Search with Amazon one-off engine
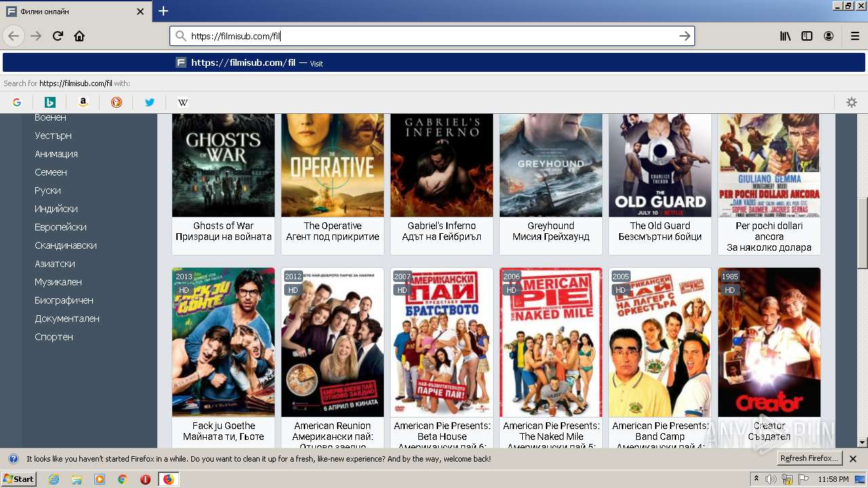Screen dimensions: 868x488 (x=83, y=102)
